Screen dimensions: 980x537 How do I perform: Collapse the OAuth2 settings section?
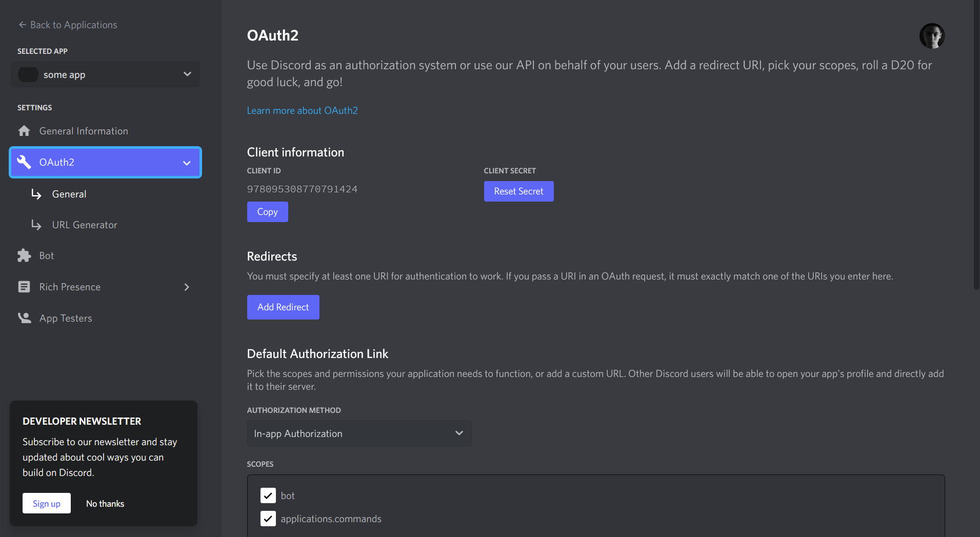187,163
